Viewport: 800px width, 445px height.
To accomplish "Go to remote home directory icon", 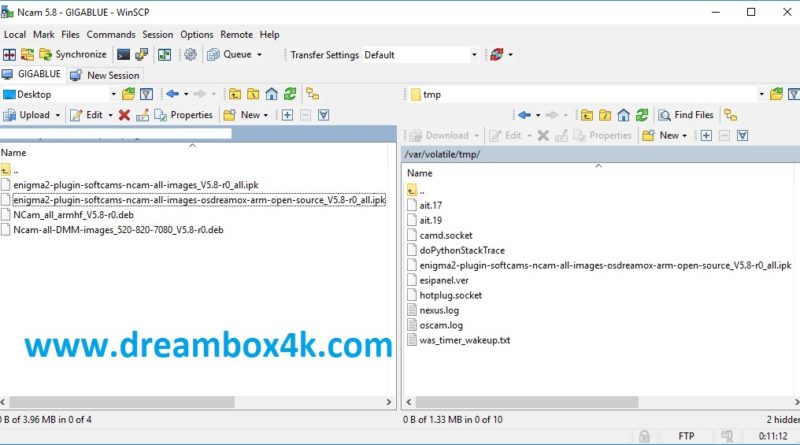I will [623, 115].
